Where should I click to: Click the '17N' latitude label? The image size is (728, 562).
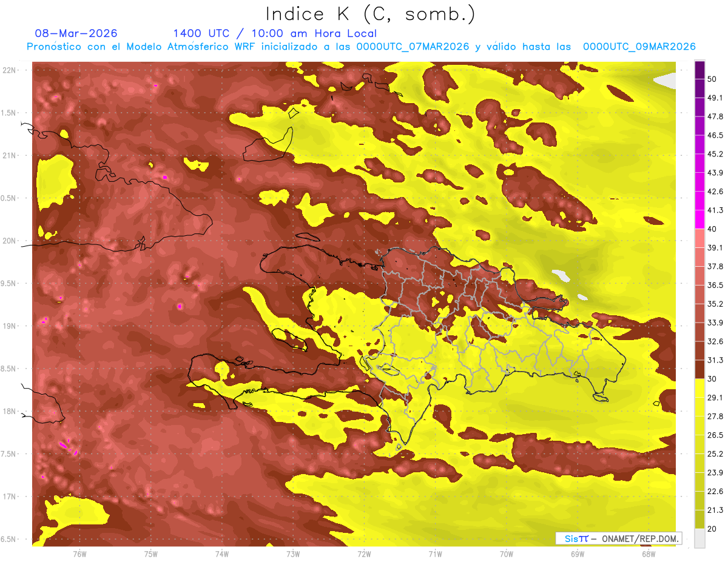tap(10, 497)
